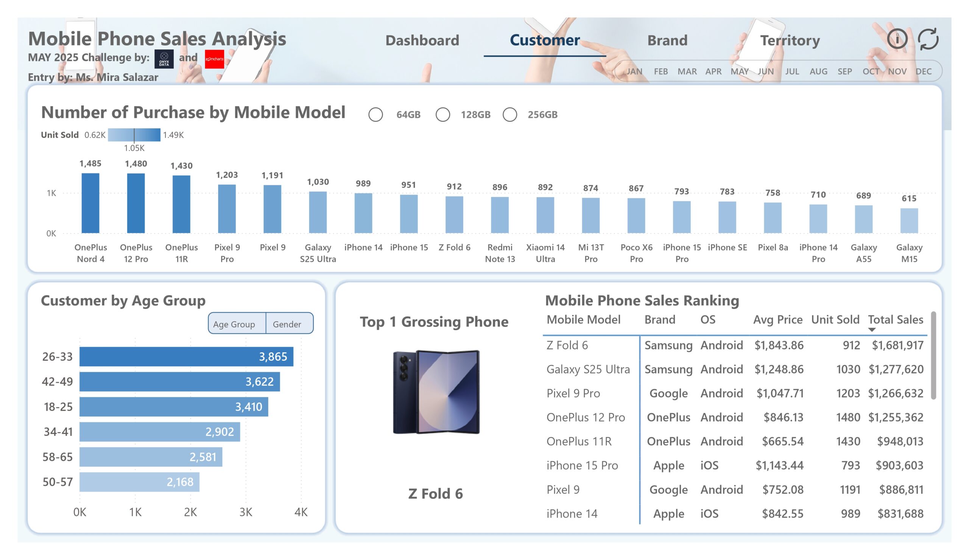969x560 pixels.
Task: Switch to Age Group view
Action: point(237,323)
